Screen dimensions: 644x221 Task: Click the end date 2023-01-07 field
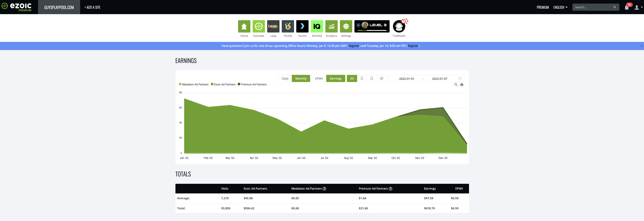(x=439, y=79)
